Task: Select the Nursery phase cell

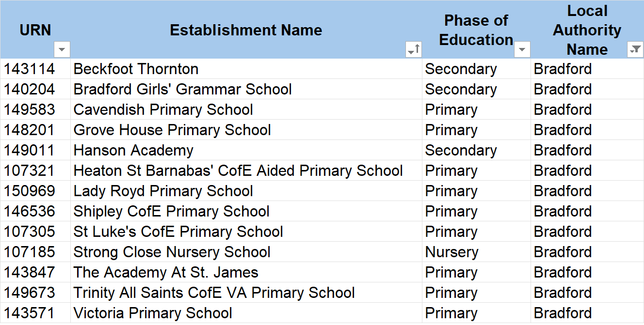Action: click(x=476, y=252)
